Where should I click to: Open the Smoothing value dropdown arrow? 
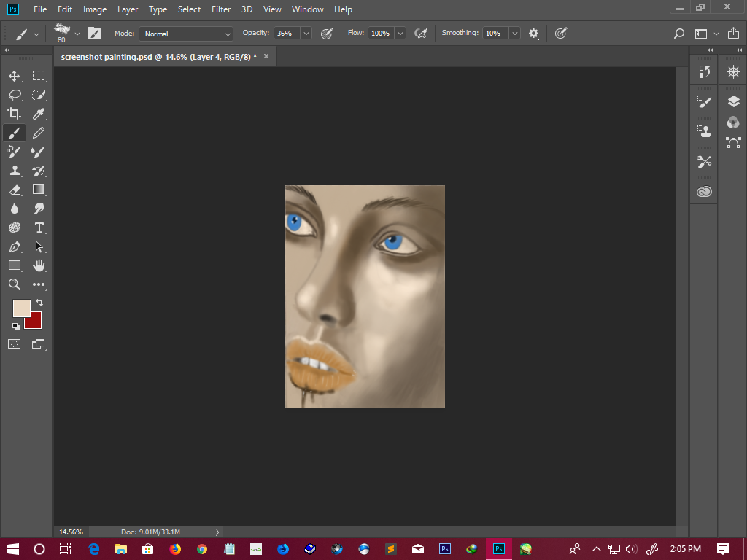point(515,34)
